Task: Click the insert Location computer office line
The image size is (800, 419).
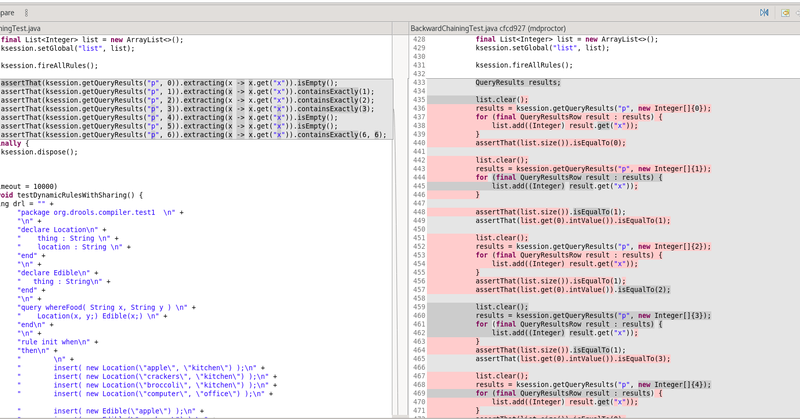Action: click(145, 394)
